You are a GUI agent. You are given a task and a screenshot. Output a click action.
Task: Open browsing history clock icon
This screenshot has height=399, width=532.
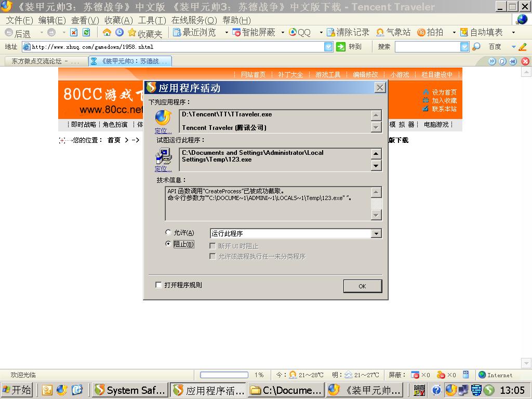tap(119, 32)
